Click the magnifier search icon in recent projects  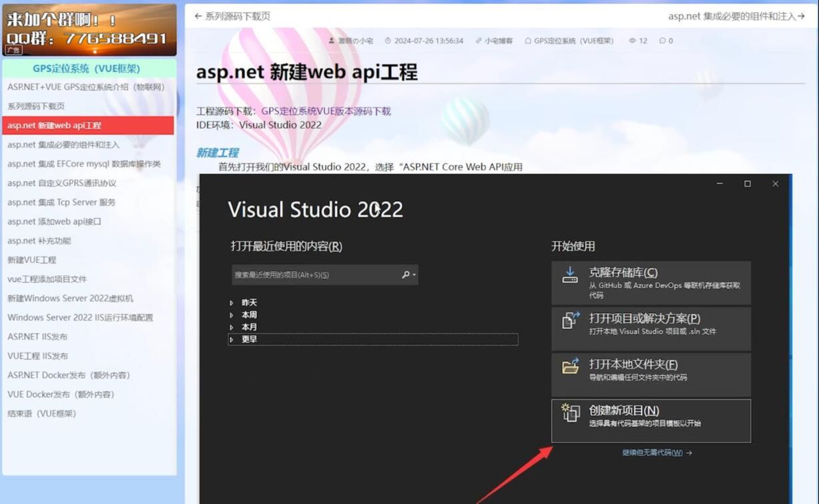point(406,274)
